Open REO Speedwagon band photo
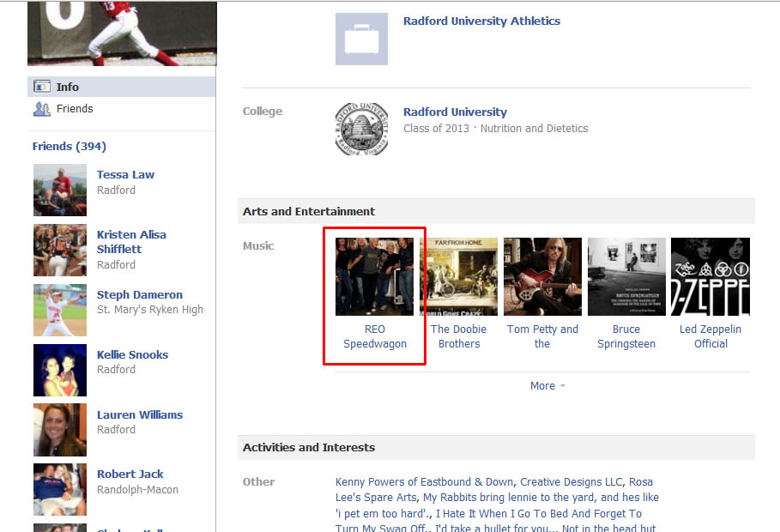 tap(374, 277)
